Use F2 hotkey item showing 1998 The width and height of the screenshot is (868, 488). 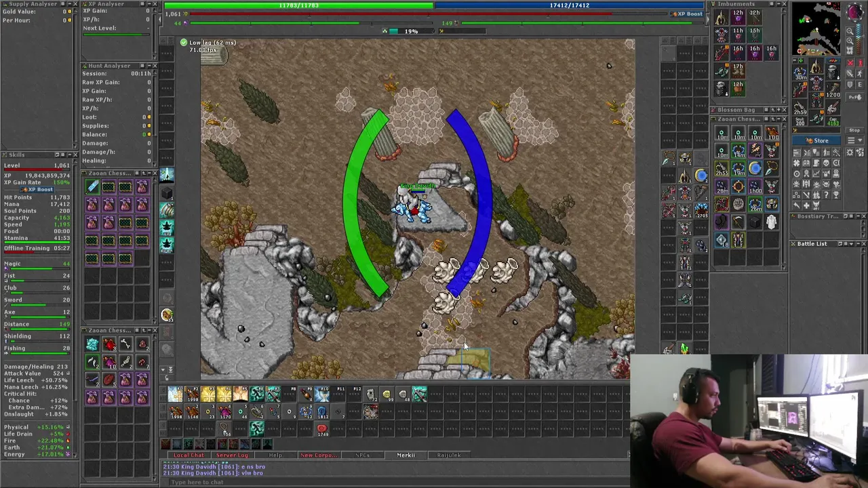(191, 394)
